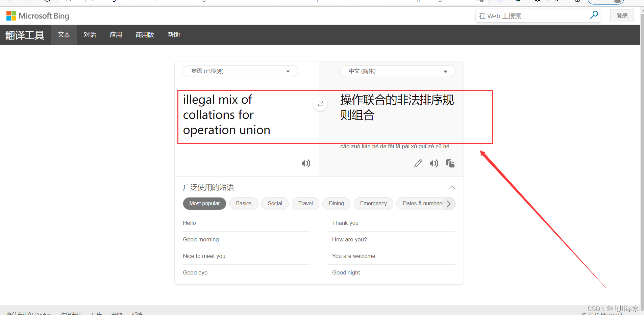Viewport: 644px width, 315px height.
Task: Open the 帮助 menu item
Action: tap(174, 34)
